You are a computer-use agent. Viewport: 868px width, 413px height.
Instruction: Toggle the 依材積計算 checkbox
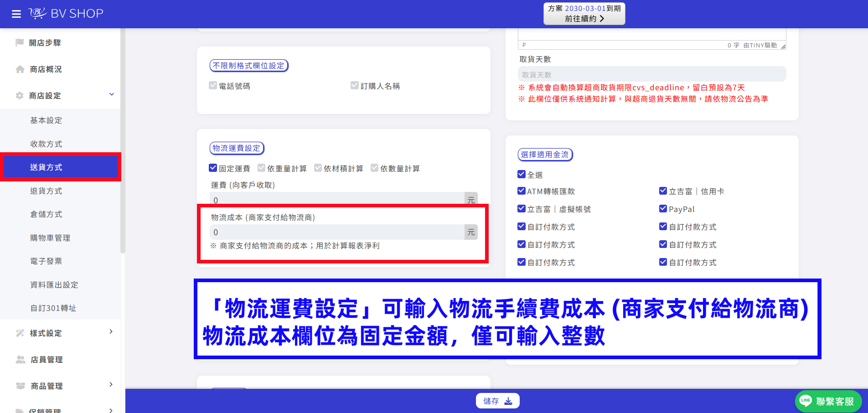tap(318, 168)
